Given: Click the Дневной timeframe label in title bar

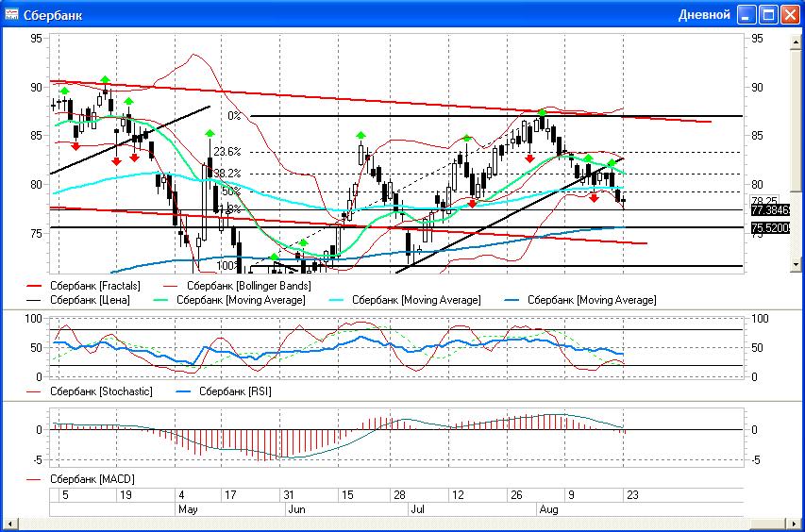Looking at the screenshot, I should (x=704, y=15).
